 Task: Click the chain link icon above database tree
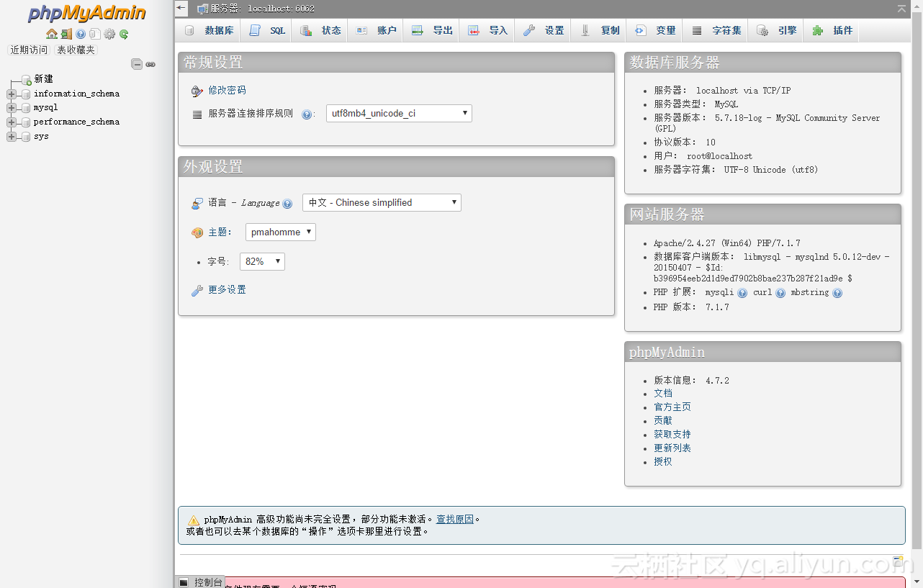(150, 64)
